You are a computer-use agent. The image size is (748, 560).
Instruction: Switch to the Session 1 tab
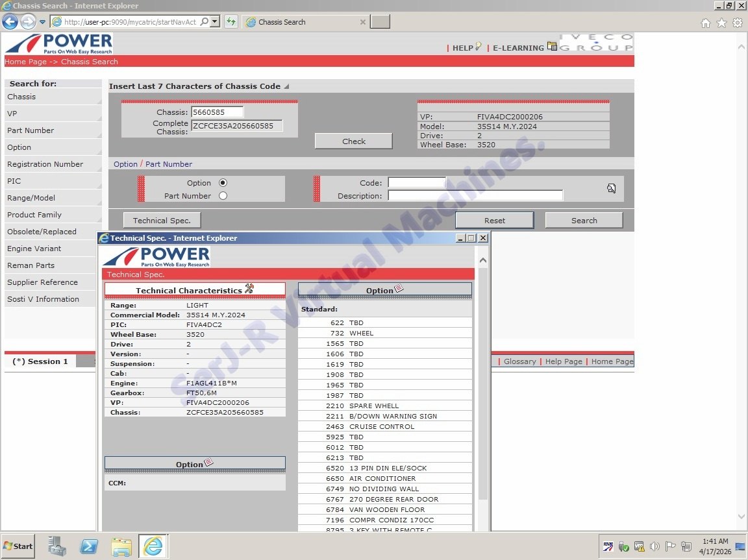[40, 361]
